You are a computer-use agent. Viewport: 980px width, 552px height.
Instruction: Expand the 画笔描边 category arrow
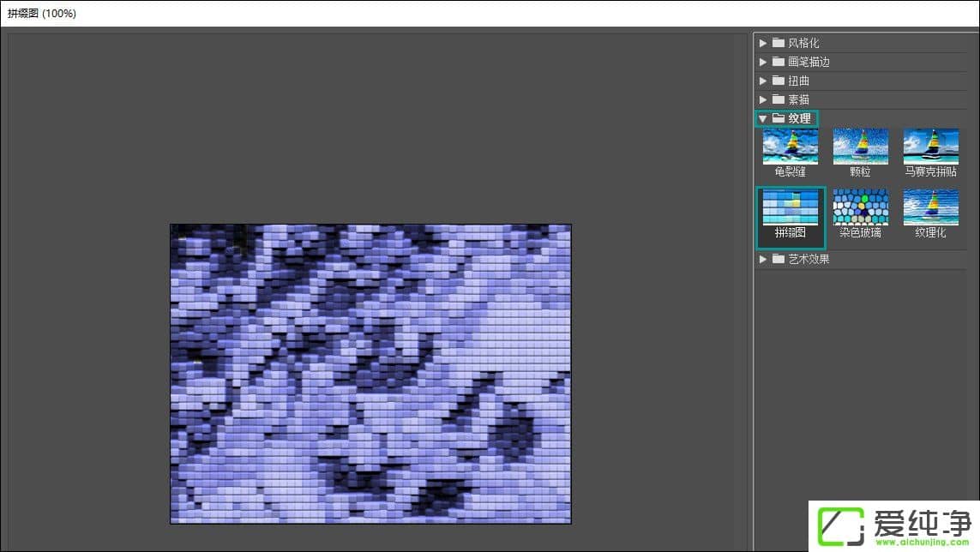pos(763,62)
